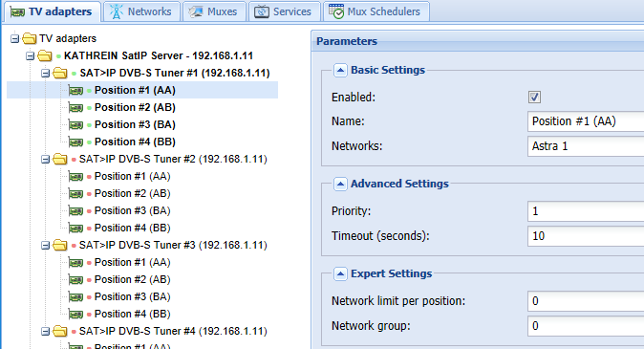
Task: Click adapter card icon of Tuner #1 Position #2 (AB)
Action: pos(76,108)
